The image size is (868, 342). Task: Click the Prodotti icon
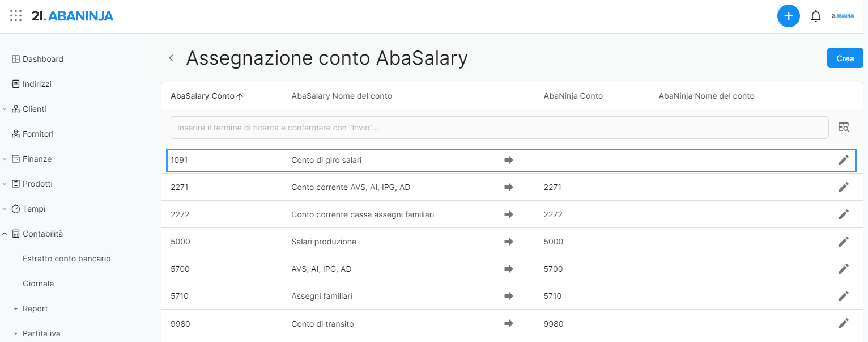(16, 184)
